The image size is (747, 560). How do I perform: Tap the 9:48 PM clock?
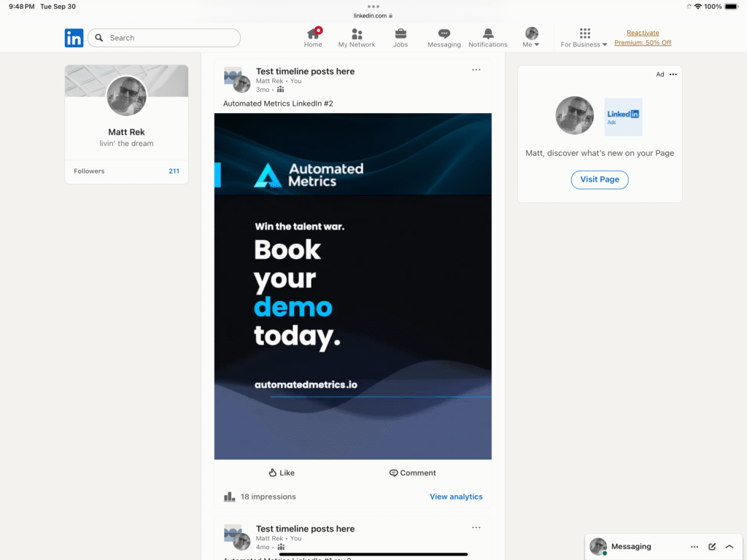tap(22, 7)
